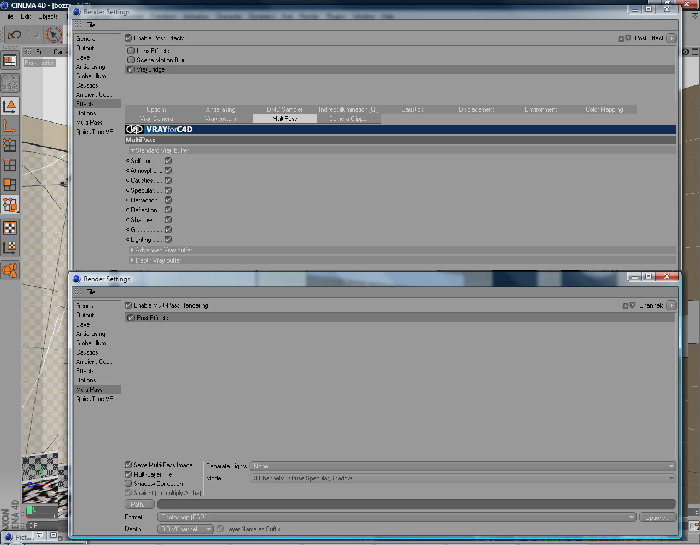Click the round arrow beside Channels button
Screen dimensions: 700x545
[671, 305]
